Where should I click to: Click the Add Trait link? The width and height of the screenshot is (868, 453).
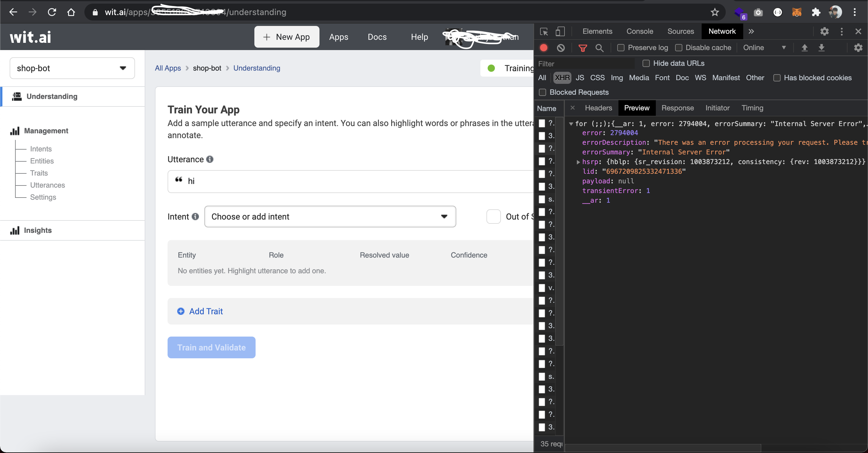(x=206, y=311)
